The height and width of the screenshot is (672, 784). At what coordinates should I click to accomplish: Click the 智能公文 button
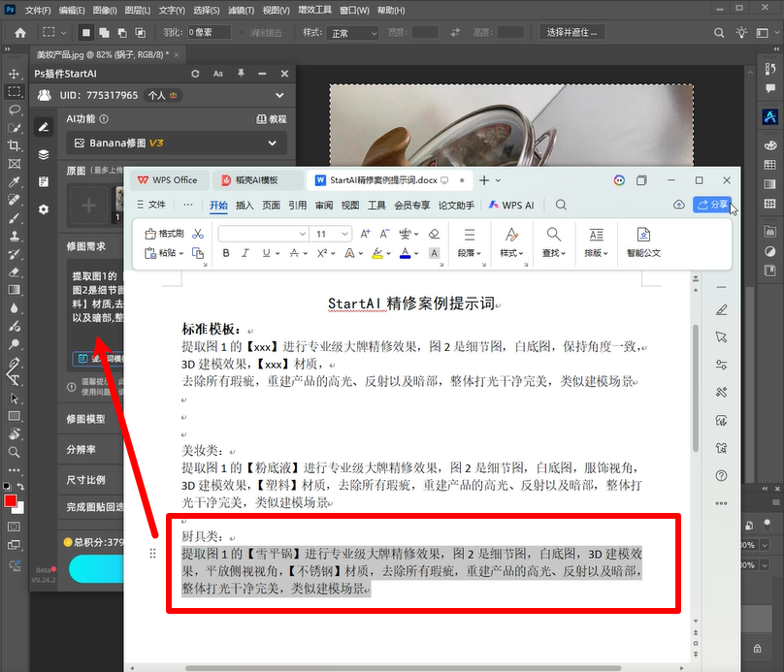(643, 242)
